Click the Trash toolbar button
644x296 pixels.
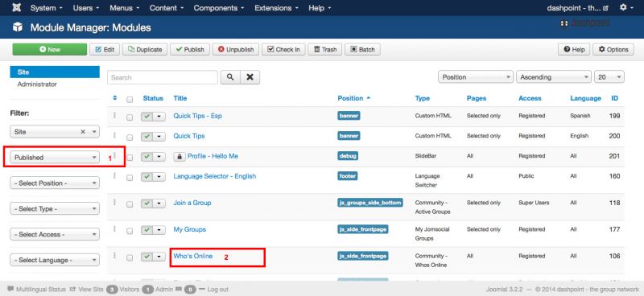[x=325, y=49]
